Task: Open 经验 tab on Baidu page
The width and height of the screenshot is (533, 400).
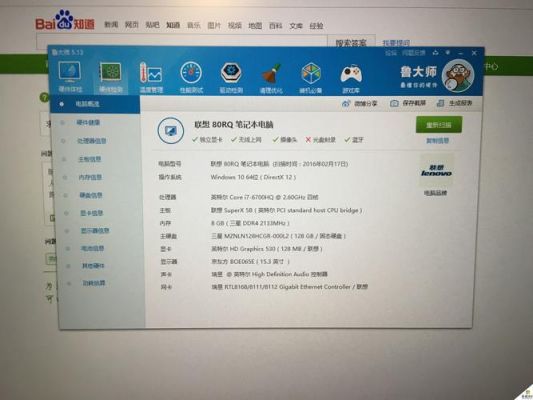Action: point(316,26)
